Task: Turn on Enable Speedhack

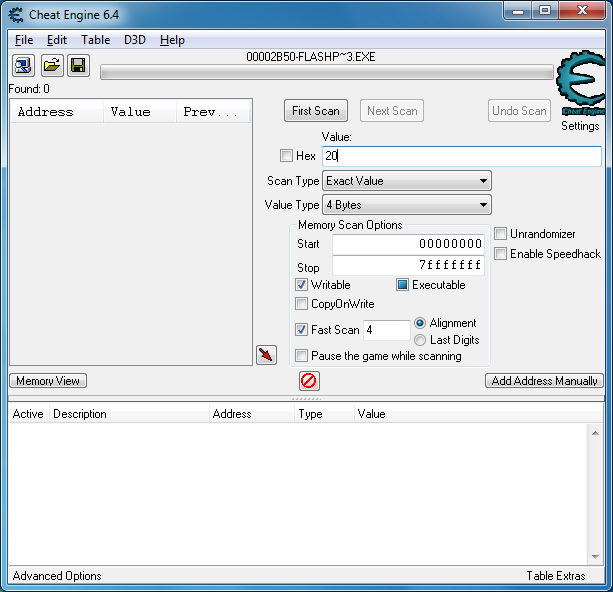Action: point(500,254)
